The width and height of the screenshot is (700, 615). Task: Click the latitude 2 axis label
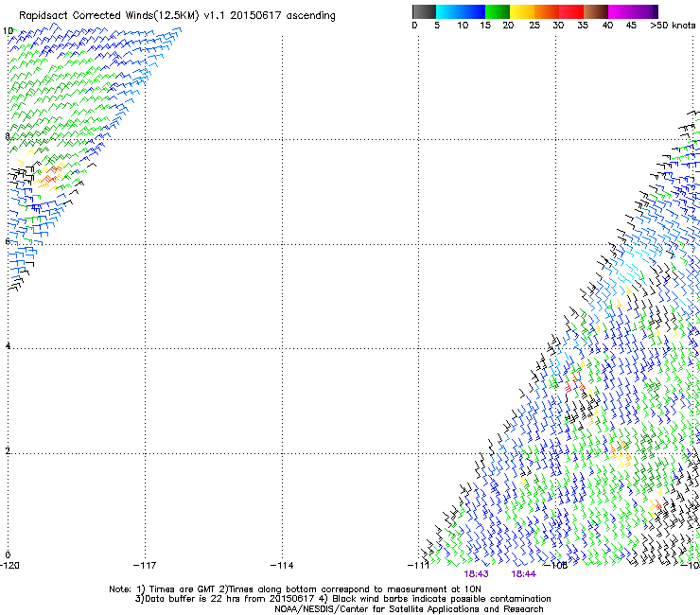(x=8, y=450)
